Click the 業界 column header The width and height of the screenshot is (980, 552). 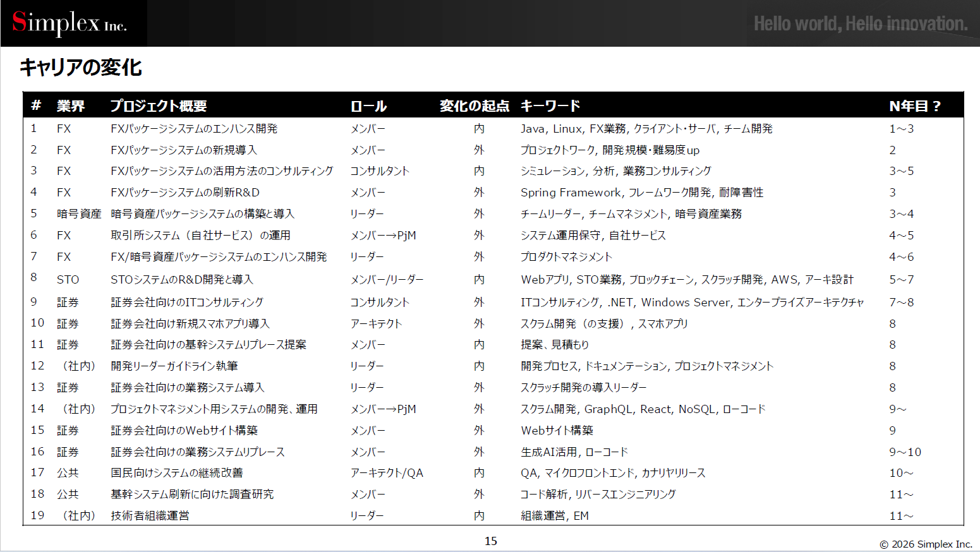point(70,106)
